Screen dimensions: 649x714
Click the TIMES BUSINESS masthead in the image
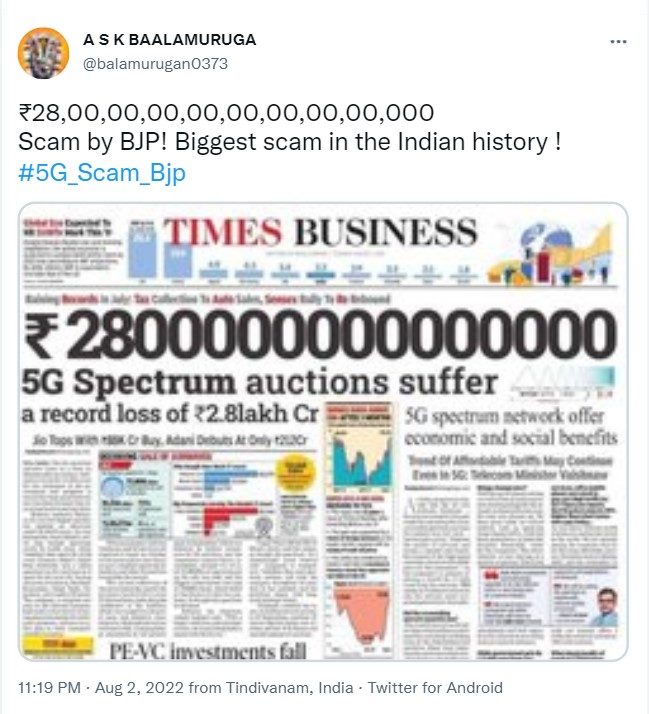pyautogui.click(x=320, y=232)
